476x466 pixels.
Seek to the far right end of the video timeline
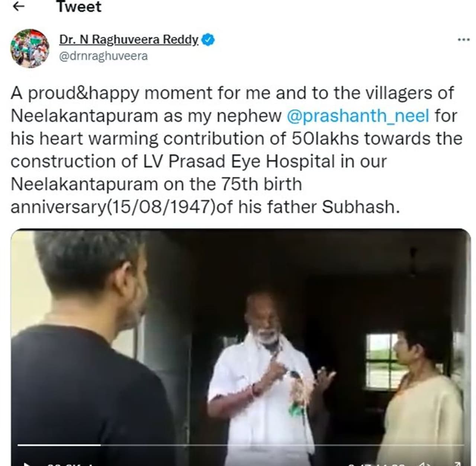(463, 444)
